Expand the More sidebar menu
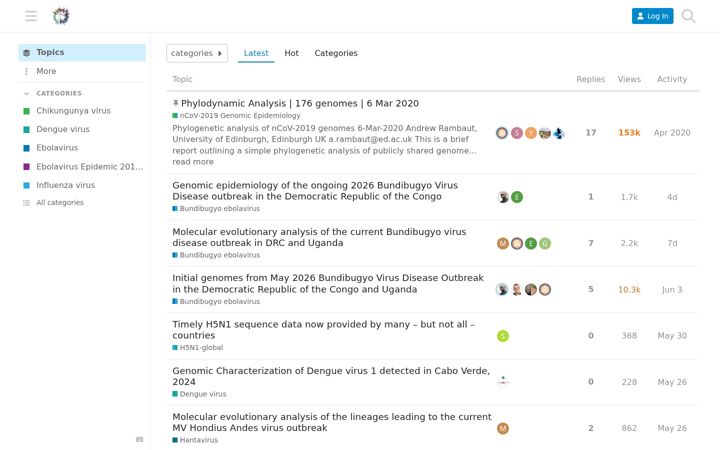720x450 pixels. (82, 71)
